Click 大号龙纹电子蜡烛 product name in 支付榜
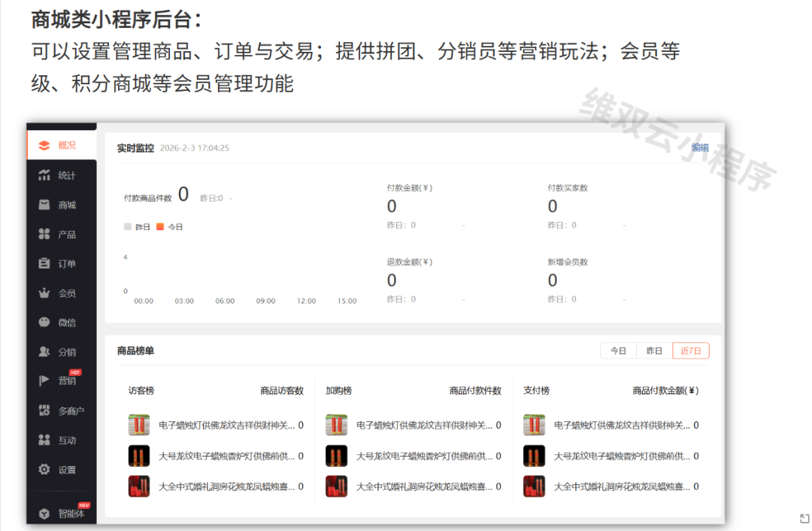The width and height of the screenshot is (812, 531). click(622, 456)
